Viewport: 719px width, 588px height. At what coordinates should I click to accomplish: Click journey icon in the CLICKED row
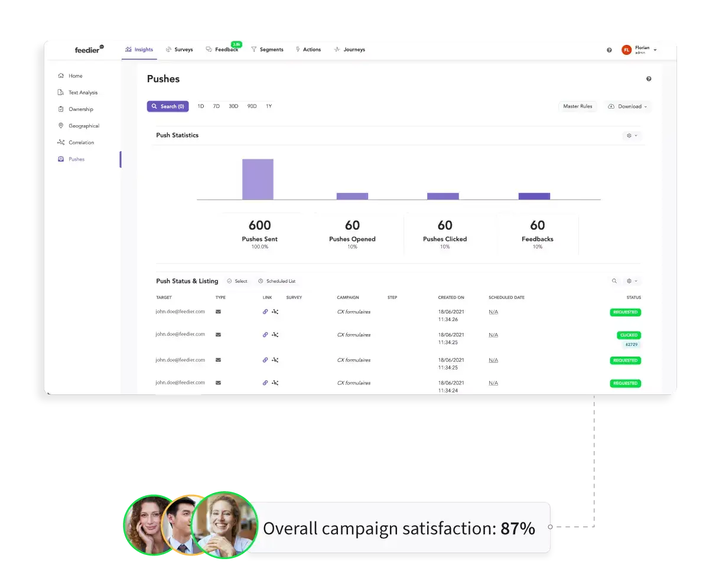275,335
